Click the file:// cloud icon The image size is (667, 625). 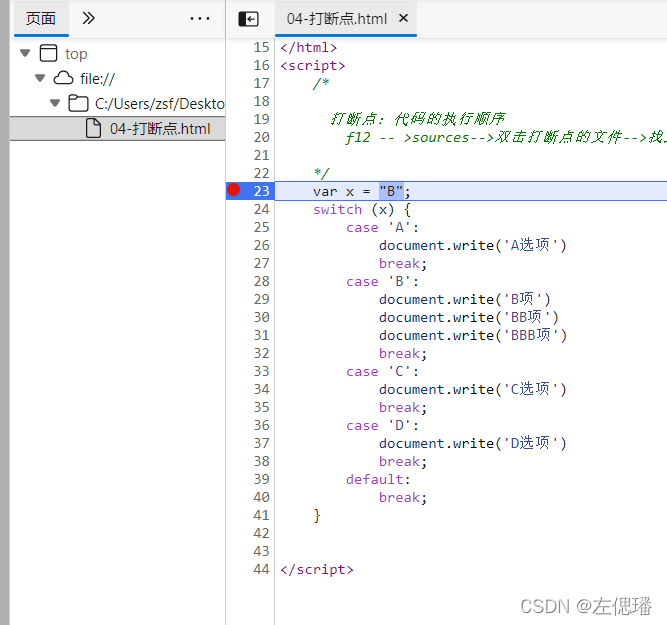pos(63,78)
